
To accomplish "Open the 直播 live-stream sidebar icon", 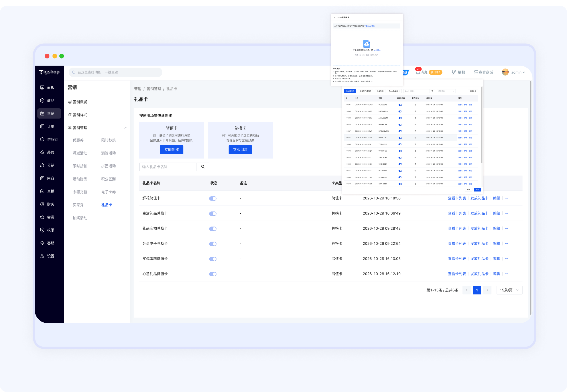I will (x=42, y=191).
